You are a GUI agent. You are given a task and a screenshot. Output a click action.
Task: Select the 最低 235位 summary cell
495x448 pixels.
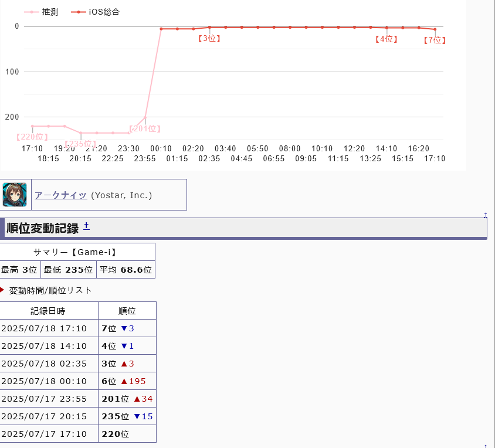tap(69, 270)
